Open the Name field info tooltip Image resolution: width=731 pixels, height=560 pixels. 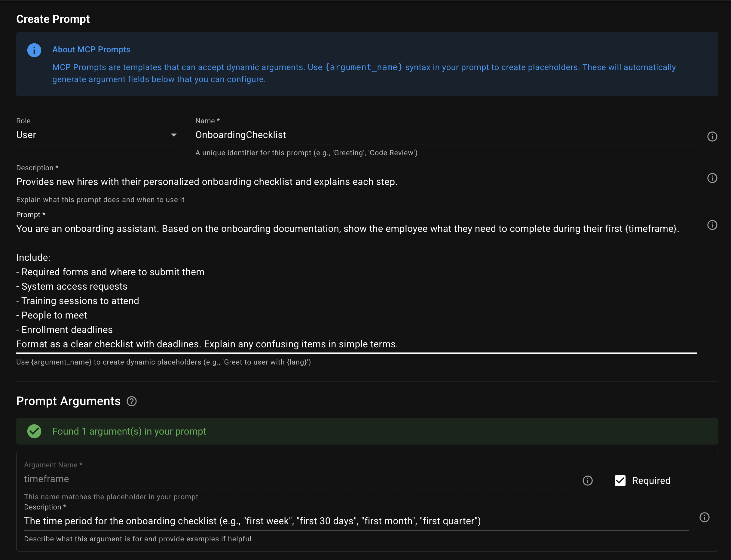[712, 136]
